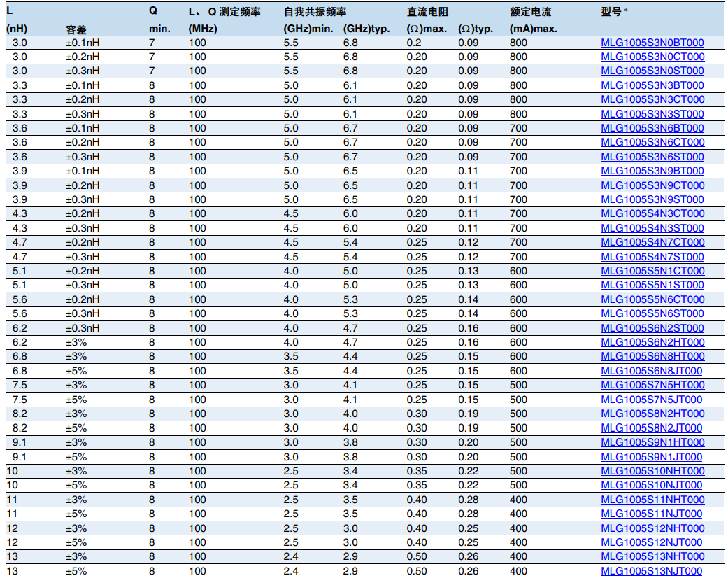Open the MLG1005S10NJT000 part link
728x578 pixels.
pyautogui.click(x=651, y=485)
